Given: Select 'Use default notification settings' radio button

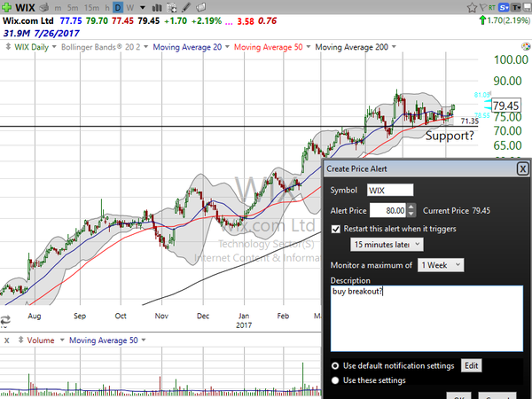Looking at the screenshot, I should coord(335,365).
